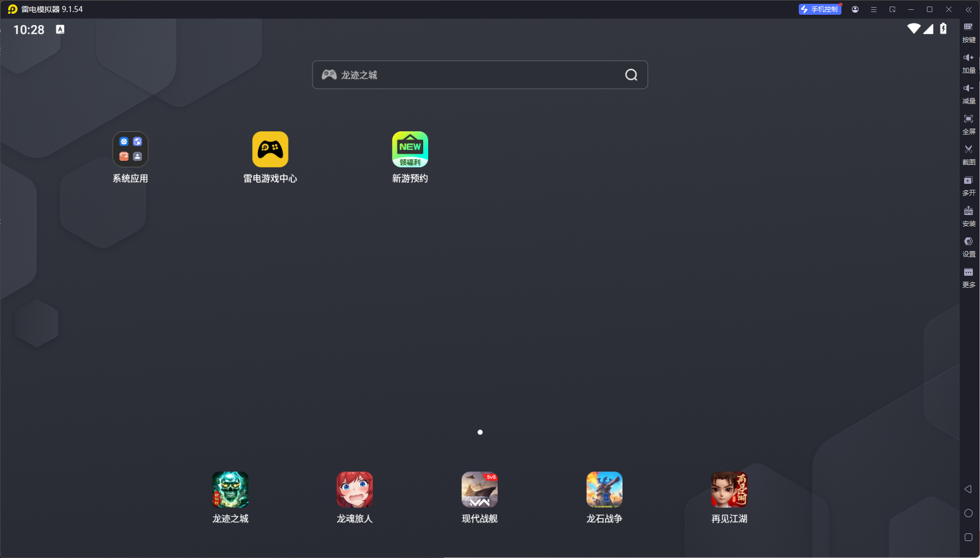Click the home screen page indicator dot
The image size is (980, 558).
480,432
